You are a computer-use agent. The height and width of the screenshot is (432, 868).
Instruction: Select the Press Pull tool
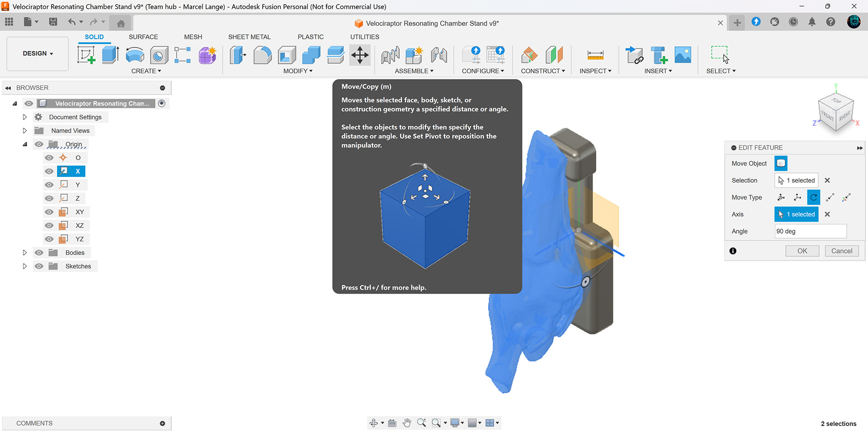point(238,55)
